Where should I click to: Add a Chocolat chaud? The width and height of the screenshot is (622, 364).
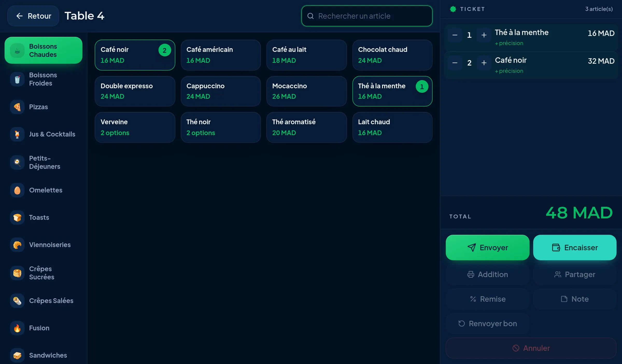(x=392, y=55)
